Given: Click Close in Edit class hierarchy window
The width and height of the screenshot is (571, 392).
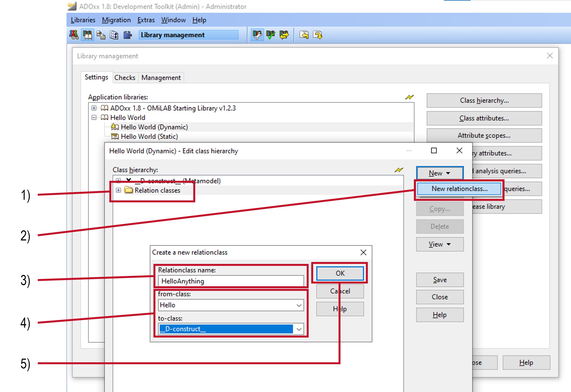Looking at the screenshot, I should tap(440, 297).
